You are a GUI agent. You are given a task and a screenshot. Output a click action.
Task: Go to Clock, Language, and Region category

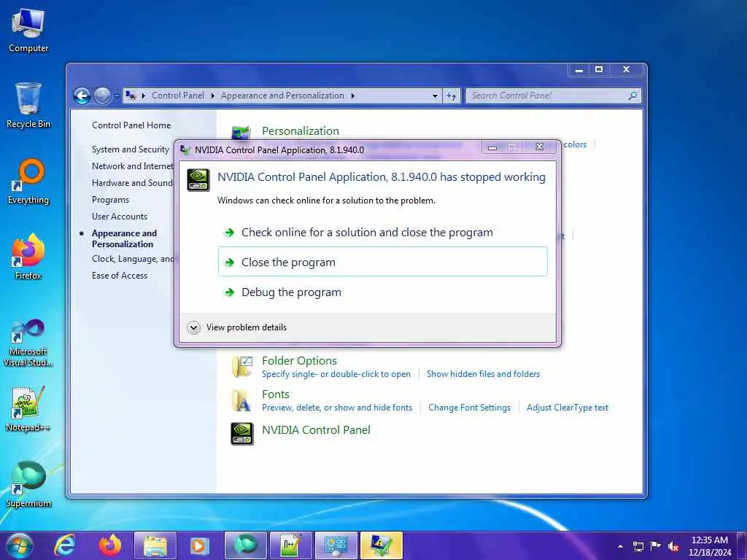click(133, 259)
